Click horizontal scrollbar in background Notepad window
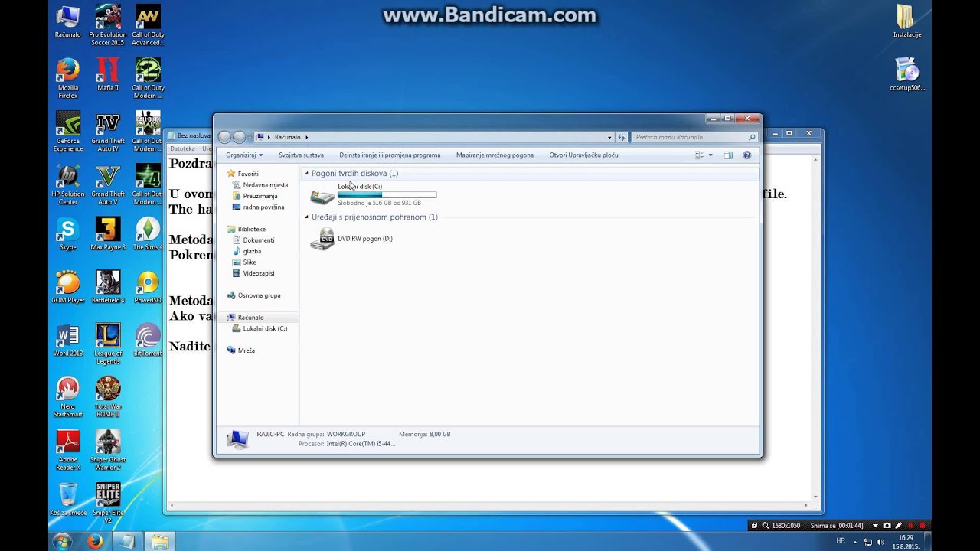The height and width of the screenshot is (551, 980). [490, 506]
